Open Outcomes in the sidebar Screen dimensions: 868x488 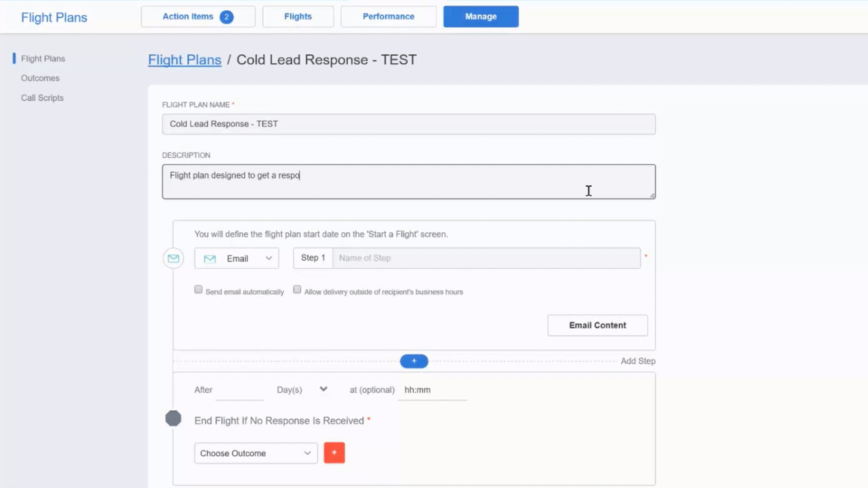click(x=40, y=78)
